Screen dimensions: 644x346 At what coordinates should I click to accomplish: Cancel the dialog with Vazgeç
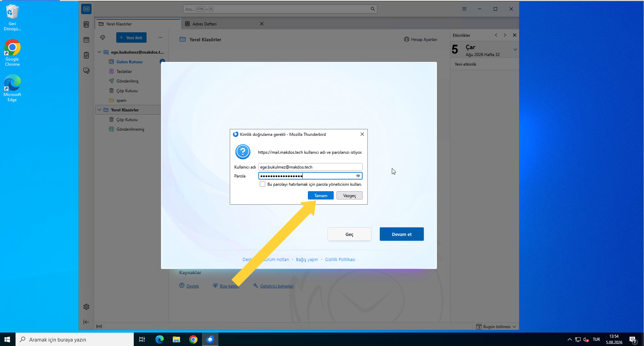[350, 196]
